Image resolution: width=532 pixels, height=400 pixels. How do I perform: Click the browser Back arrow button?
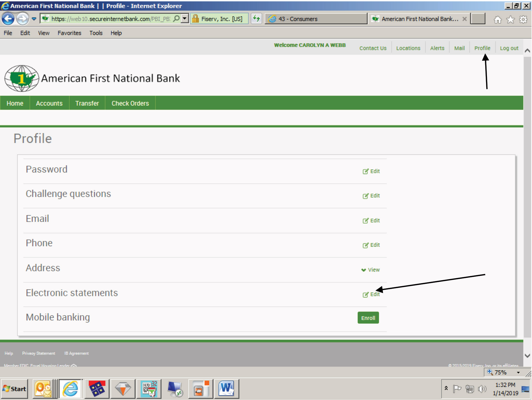click(x=8, y=19)
